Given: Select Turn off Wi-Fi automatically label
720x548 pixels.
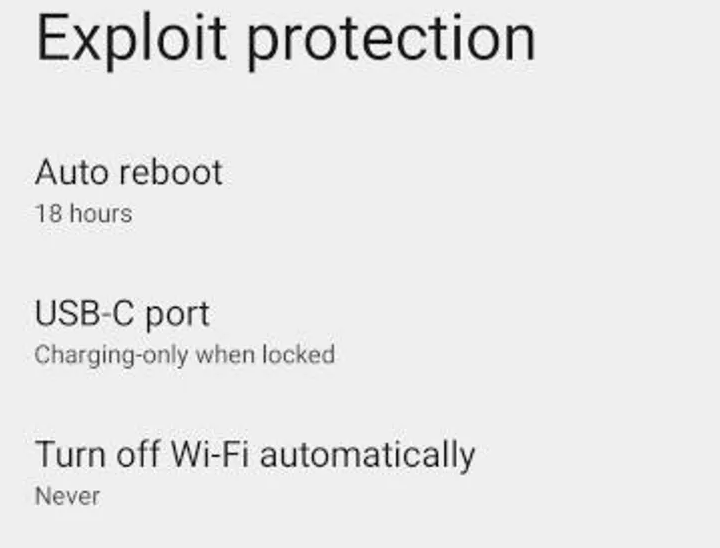Looking at the screenshot, I should point(255,454).
